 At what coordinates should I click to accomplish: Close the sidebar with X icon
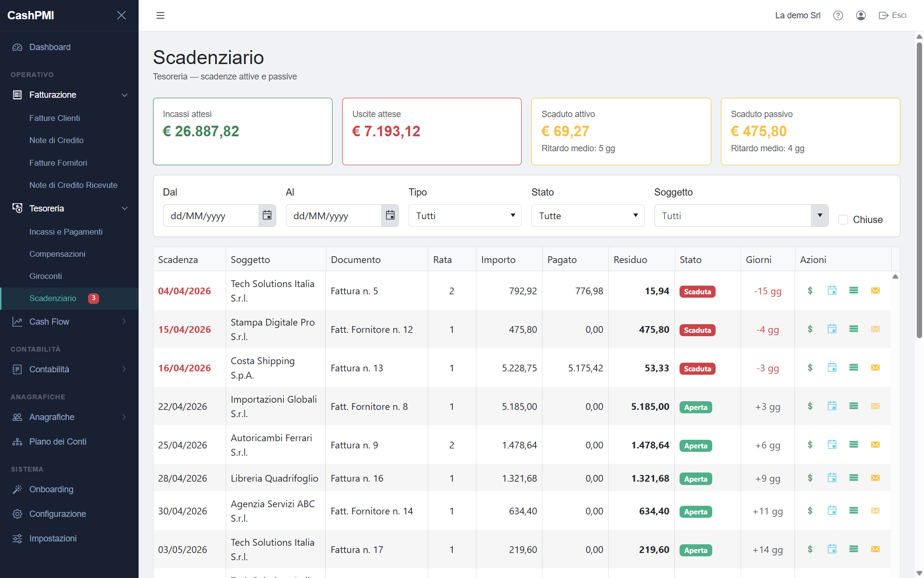[x=121, y=15]
